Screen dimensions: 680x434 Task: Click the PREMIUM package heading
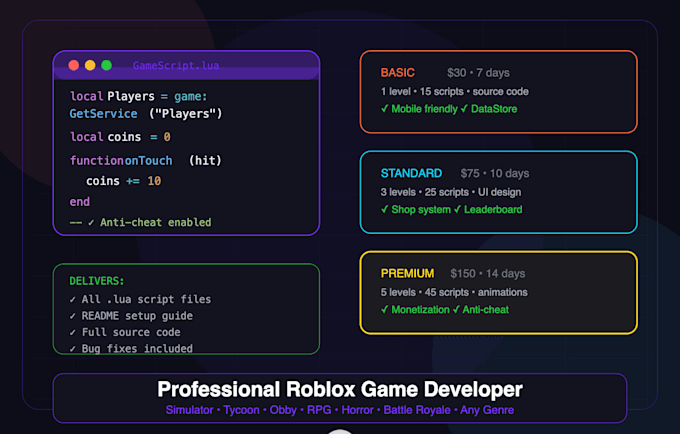point(407,273)
